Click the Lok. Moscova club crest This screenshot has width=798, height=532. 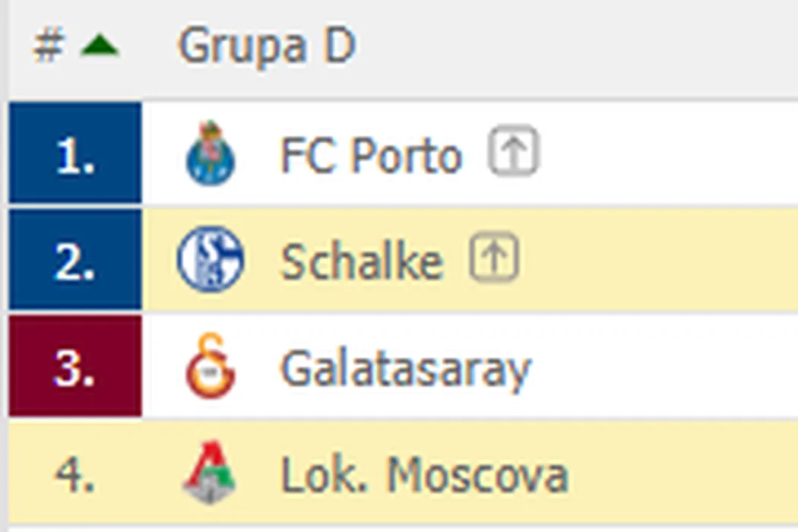[211, 474]
